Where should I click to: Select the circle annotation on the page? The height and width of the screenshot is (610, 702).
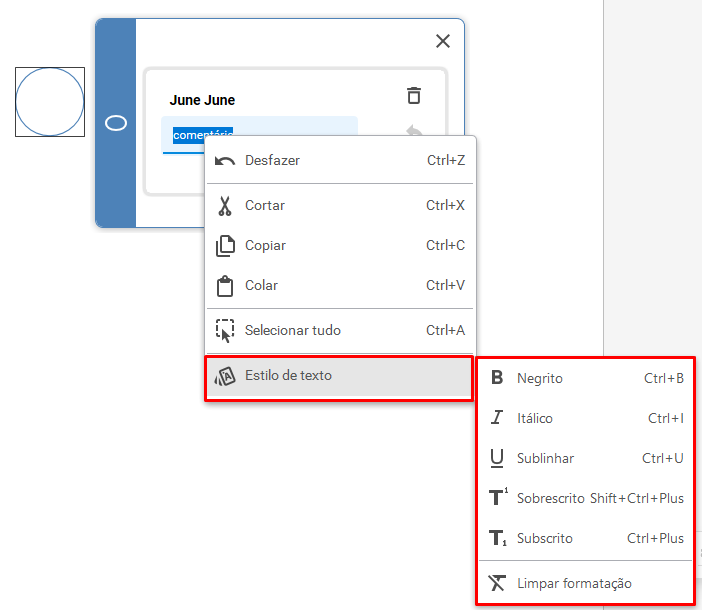(50, 102)
